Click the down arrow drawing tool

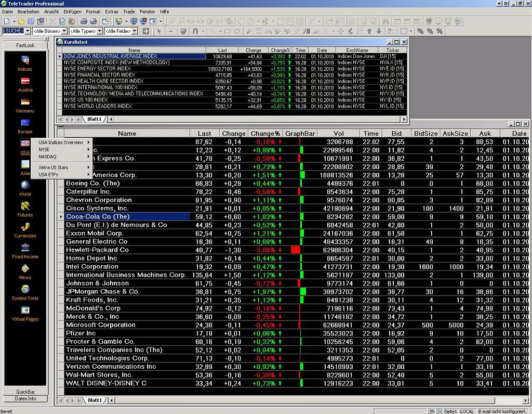(379, 31)
